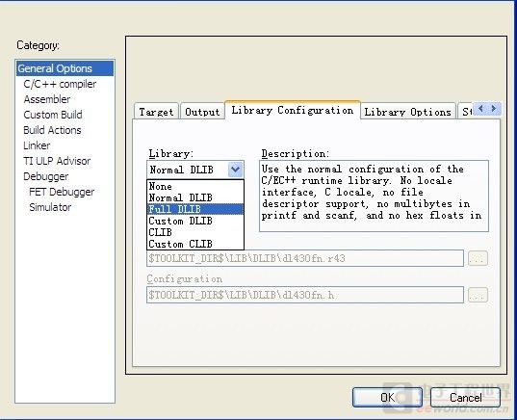Open the C/C++ compiler category
Screen dimensions: 517x420
click(x=60, y=84)
